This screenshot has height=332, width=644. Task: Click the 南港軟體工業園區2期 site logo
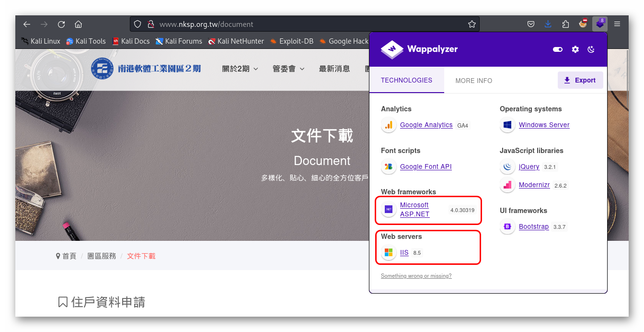146,69
